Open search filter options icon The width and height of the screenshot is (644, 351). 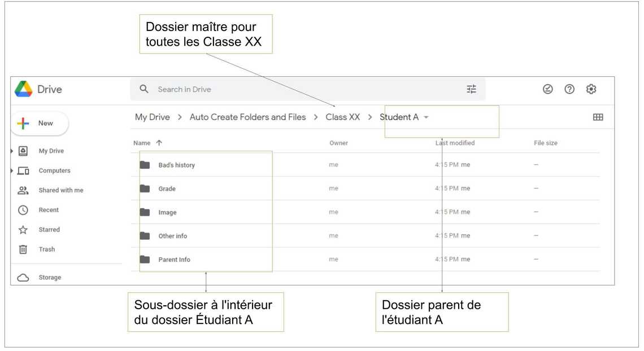tap(471, 89)
